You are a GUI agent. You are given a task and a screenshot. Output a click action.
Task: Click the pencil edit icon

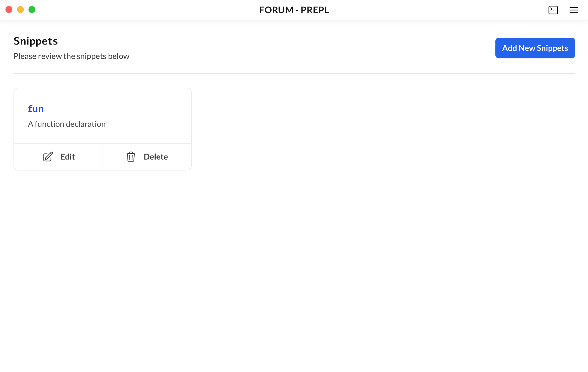pos(48,157)
